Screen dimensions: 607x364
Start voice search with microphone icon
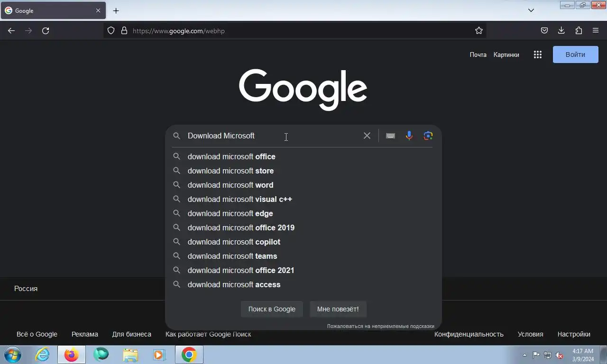coord(409,136)
